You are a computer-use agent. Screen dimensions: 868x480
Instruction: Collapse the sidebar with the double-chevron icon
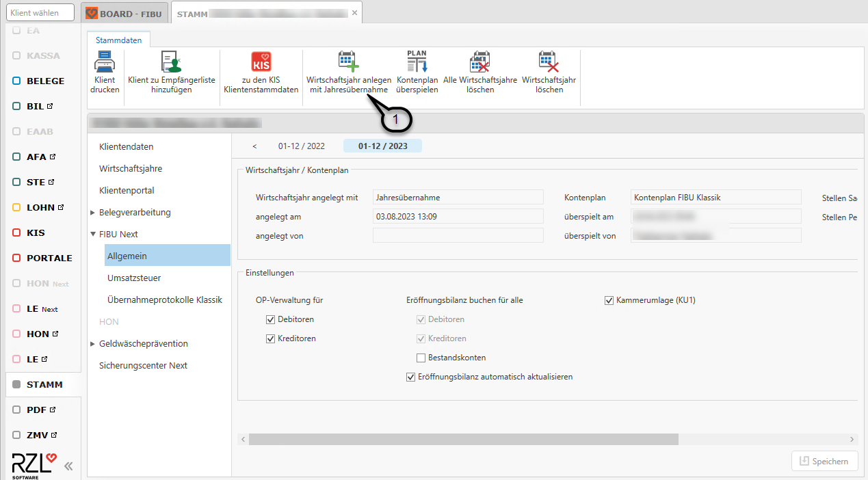point(68,466)
